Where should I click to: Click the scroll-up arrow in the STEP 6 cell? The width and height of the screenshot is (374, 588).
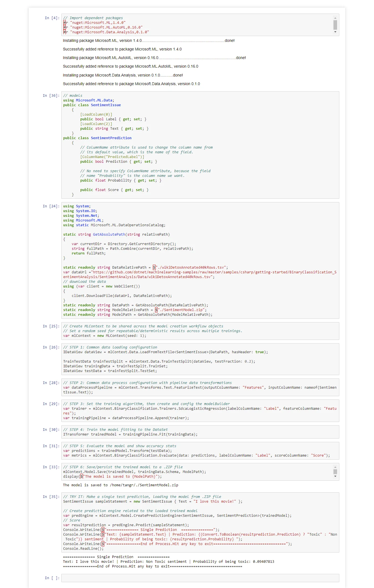click(x=335, y=467)
